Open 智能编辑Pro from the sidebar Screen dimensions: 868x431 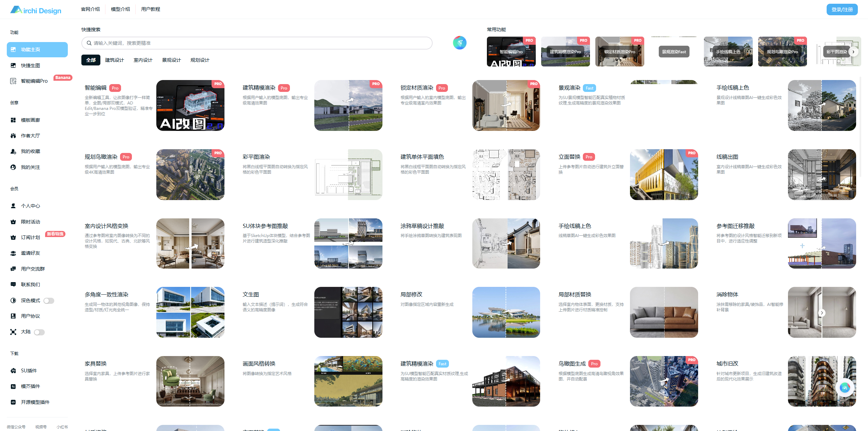34,81
